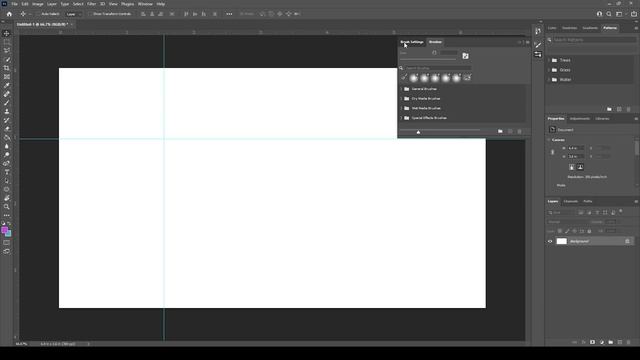
Task: Open the Filter menu
Action: point(91,4)
